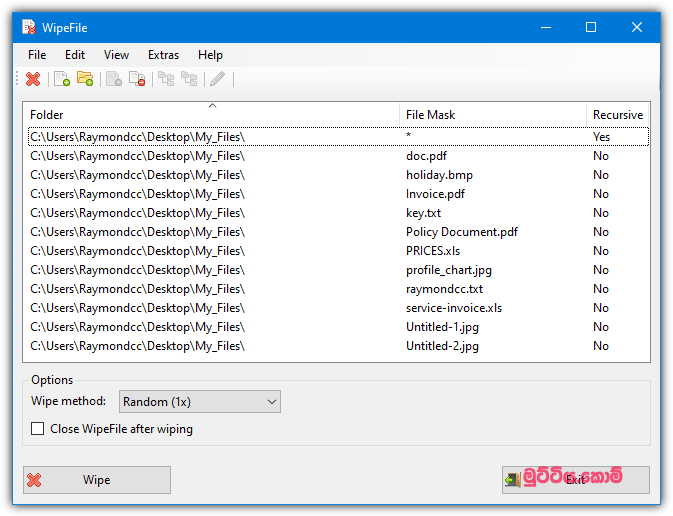The image size is (673, 516).
Task: Click the WipeFile app icon in title bar
Action: [x=28, y=27]
